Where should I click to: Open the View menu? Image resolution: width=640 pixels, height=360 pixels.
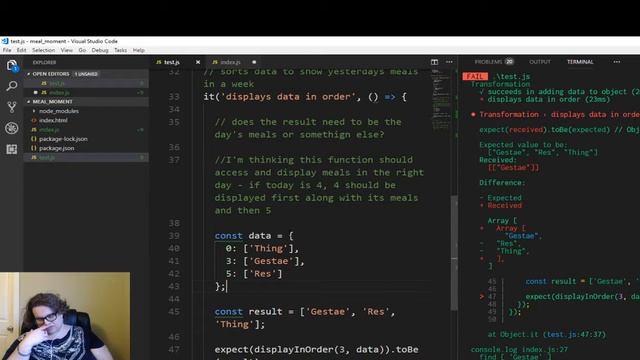click(67, 50)
